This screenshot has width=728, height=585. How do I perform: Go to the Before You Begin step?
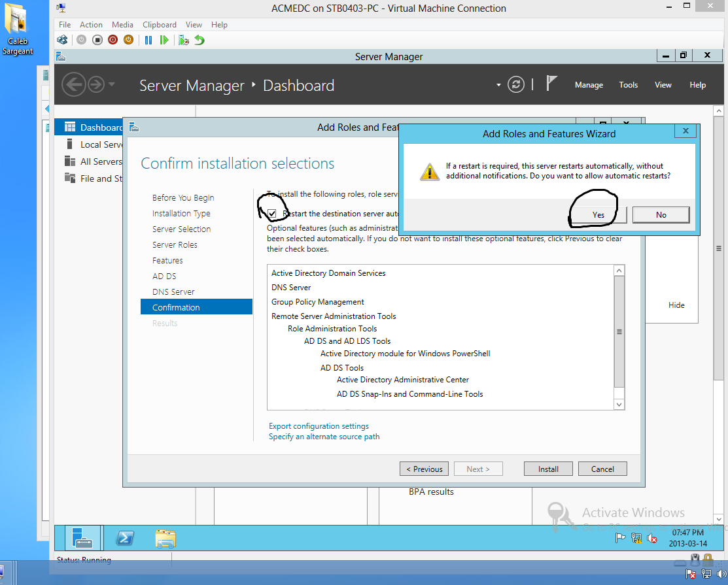[183, 197]
